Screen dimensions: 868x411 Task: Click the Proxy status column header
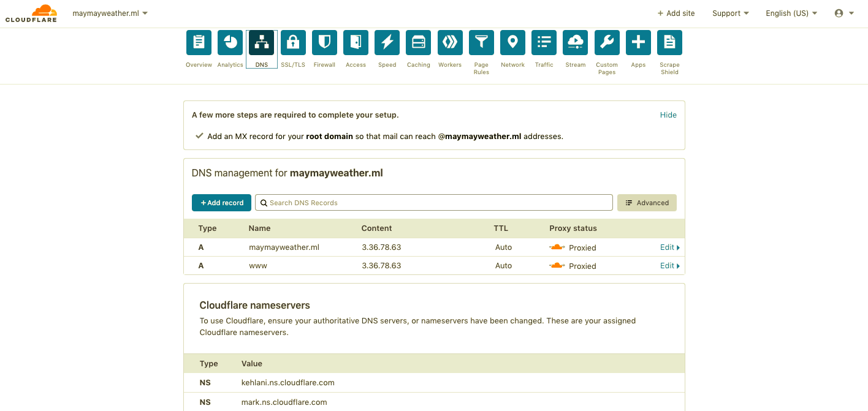573,228
